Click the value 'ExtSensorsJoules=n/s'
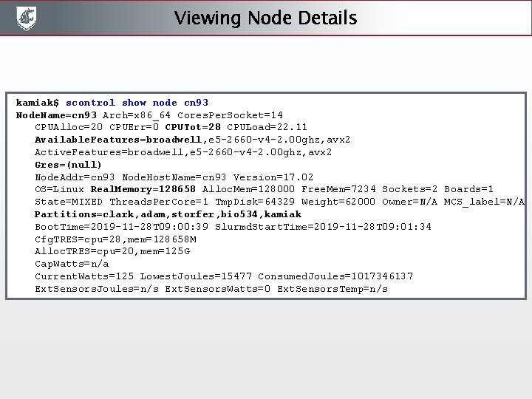The height and width of the screenshot is (399, 532). [97, 289]
